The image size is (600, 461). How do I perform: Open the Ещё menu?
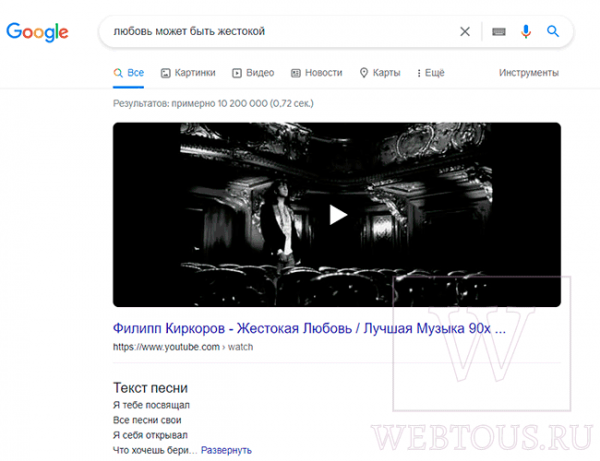430,73
